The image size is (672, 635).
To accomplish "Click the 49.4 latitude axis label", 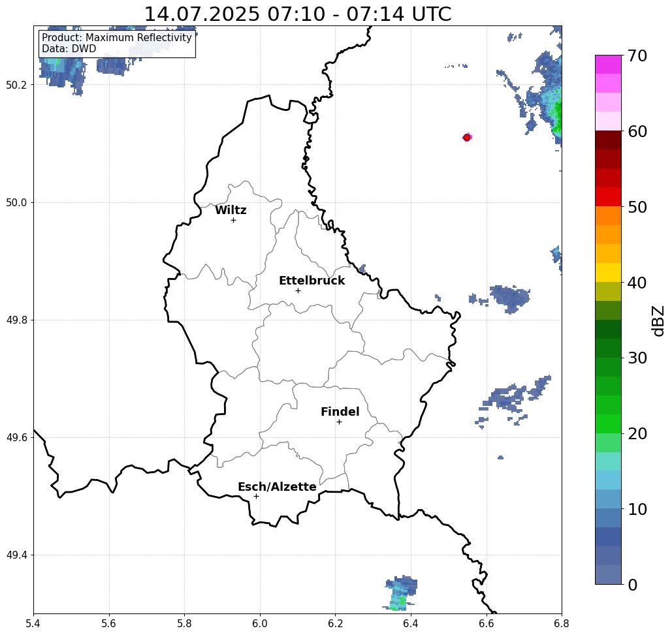I will [16, 555].
